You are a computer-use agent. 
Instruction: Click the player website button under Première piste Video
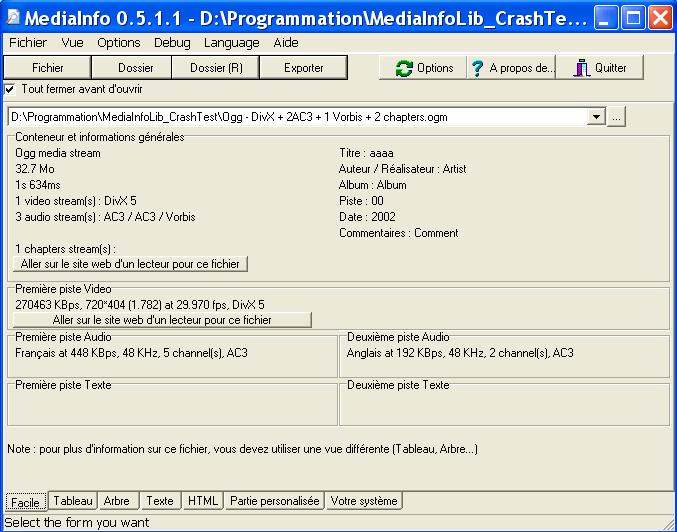[x=162, y=320]
